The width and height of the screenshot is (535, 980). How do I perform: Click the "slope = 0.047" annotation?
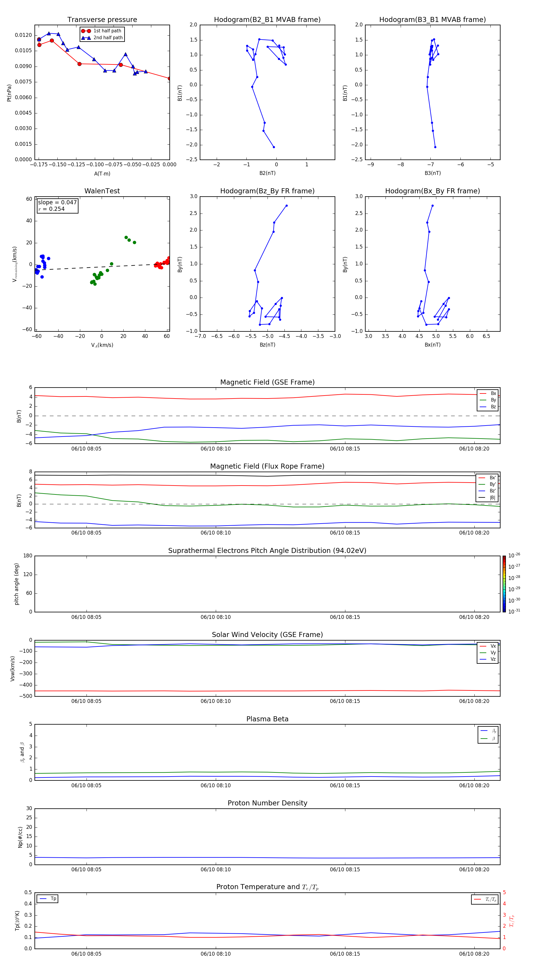coord(57,203)
